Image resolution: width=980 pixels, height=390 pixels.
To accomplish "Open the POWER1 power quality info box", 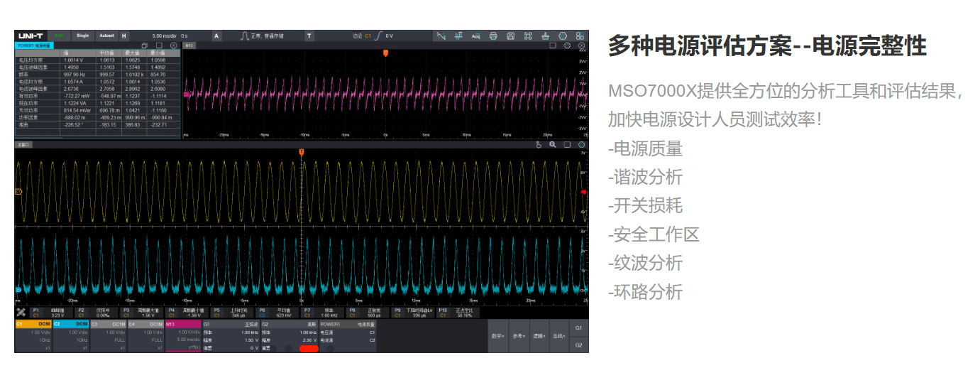I will pyautogui.click(x=348, y=337).
